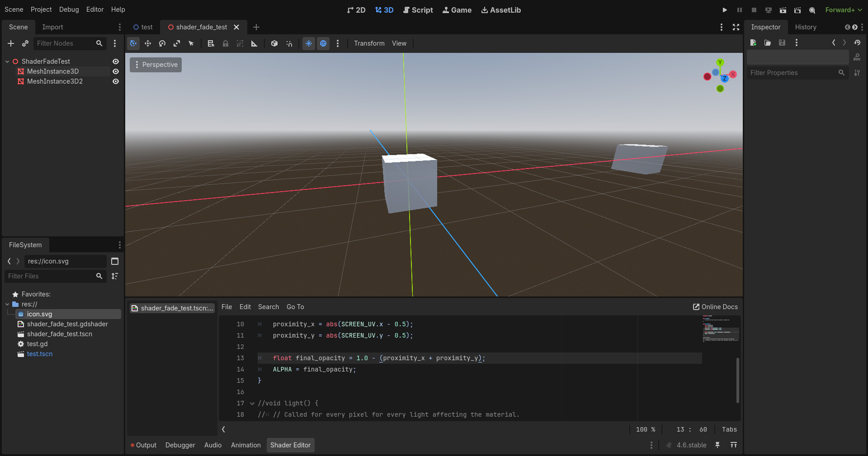Collapse the code fold on line 17

tap(252, 404)
